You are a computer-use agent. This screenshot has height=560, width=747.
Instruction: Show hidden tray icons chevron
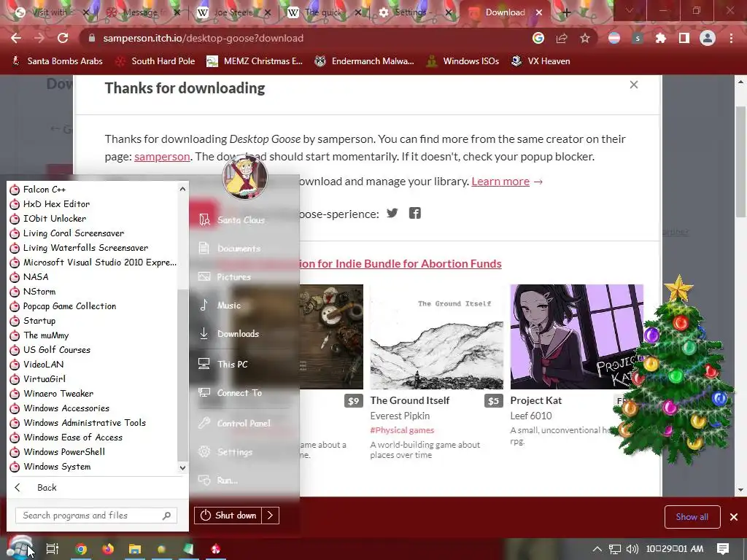pos(597,549)
